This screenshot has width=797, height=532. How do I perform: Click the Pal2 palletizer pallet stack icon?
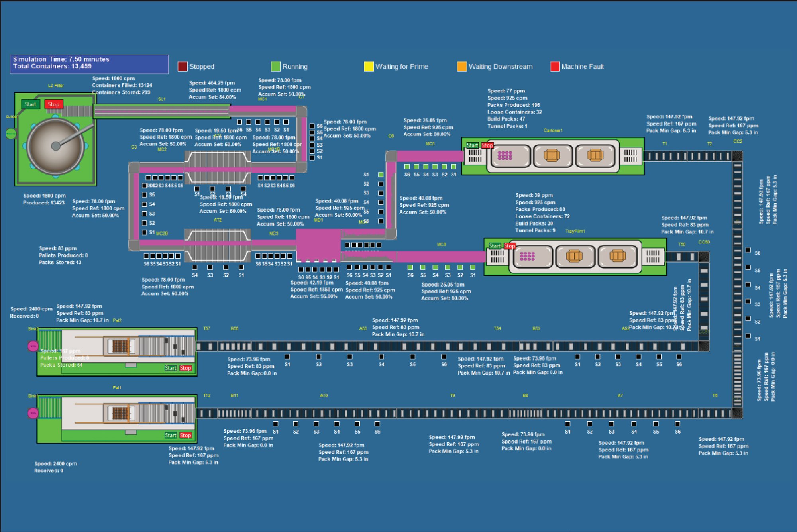click(x=120, y=346)
